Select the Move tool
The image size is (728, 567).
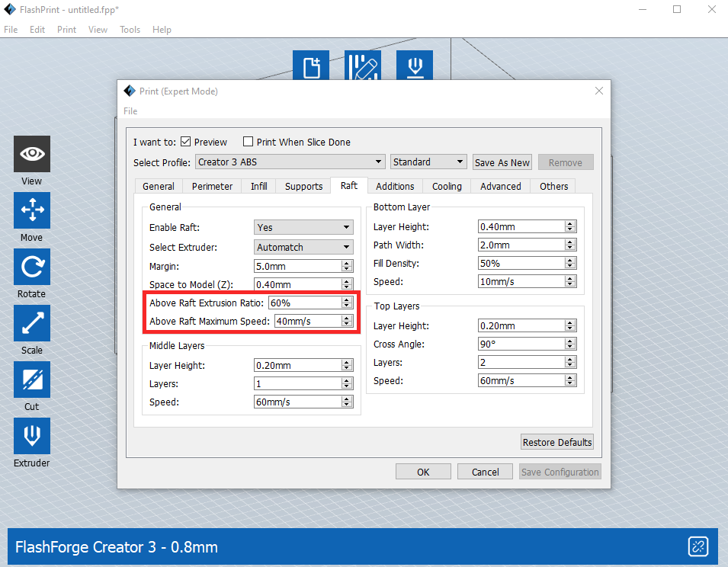tap(31, 210)
